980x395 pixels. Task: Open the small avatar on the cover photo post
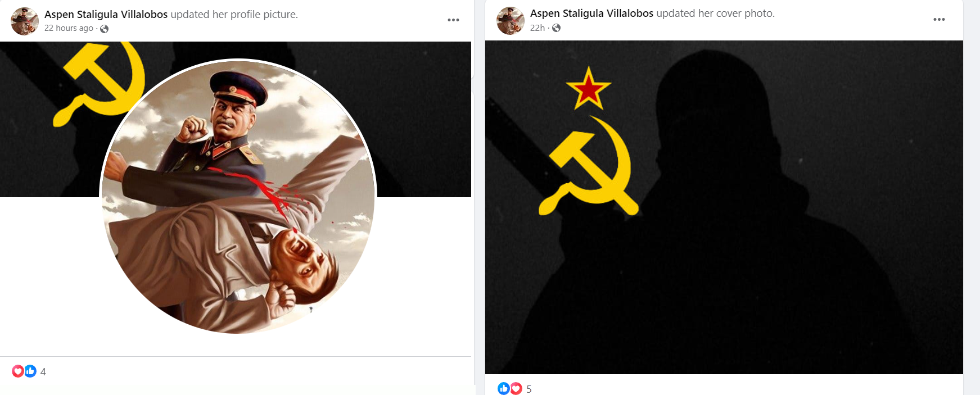[511, 21]
